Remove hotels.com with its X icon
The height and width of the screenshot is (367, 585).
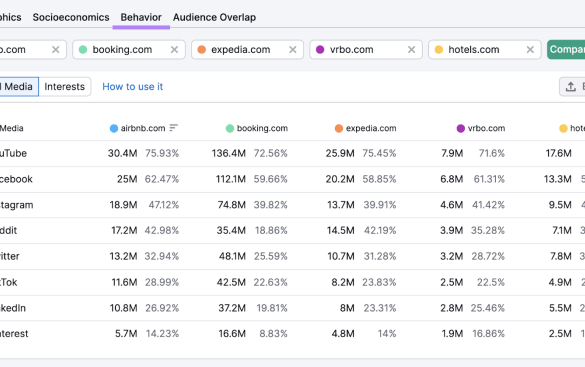click(530, 50)
